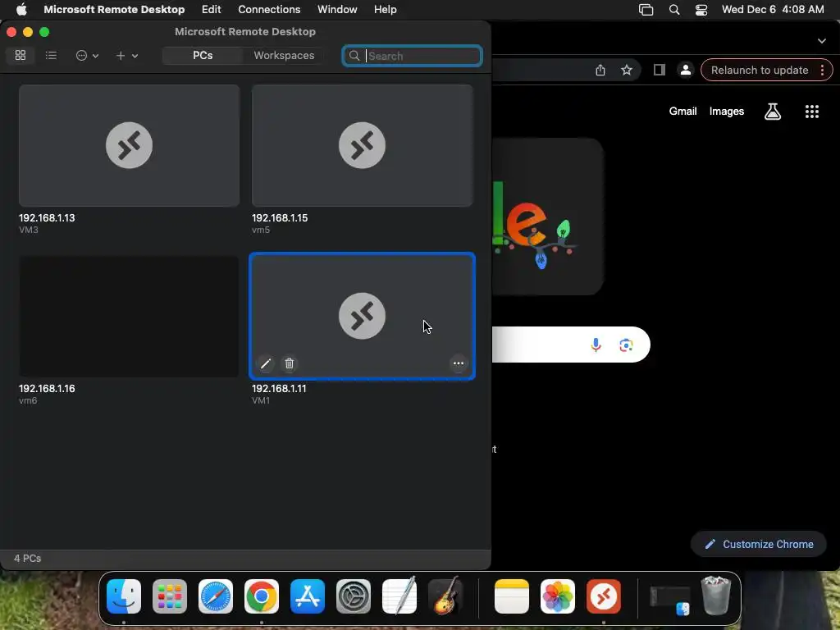840x630 pixels.
Task: Open the Images link on Google page
Action: click(x=727, y=112)
